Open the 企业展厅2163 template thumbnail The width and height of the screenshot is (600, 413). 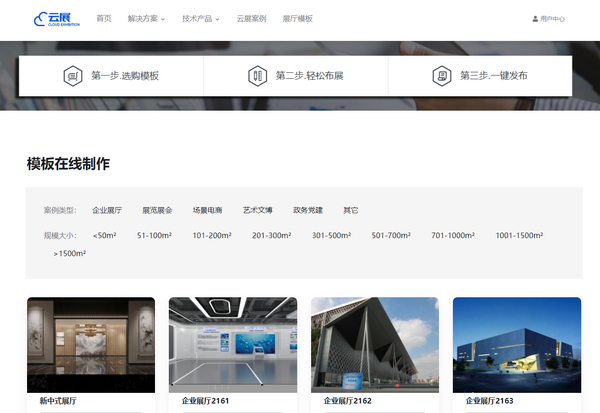[x=517, y=343]
